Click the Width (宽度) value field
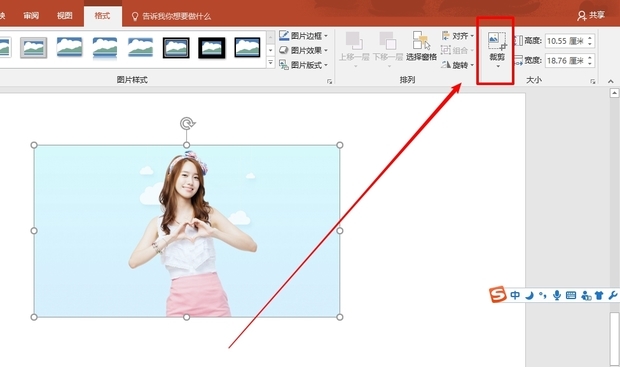Image resolution: width=620 pixels, height=367 pixels. point(566,61)
